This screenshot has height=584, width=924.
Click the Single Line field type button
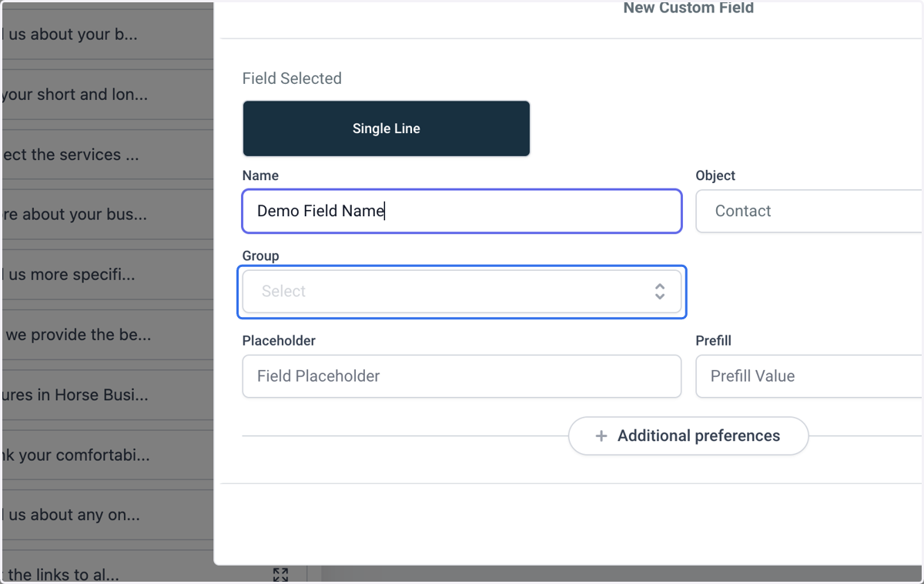point(386,128)
